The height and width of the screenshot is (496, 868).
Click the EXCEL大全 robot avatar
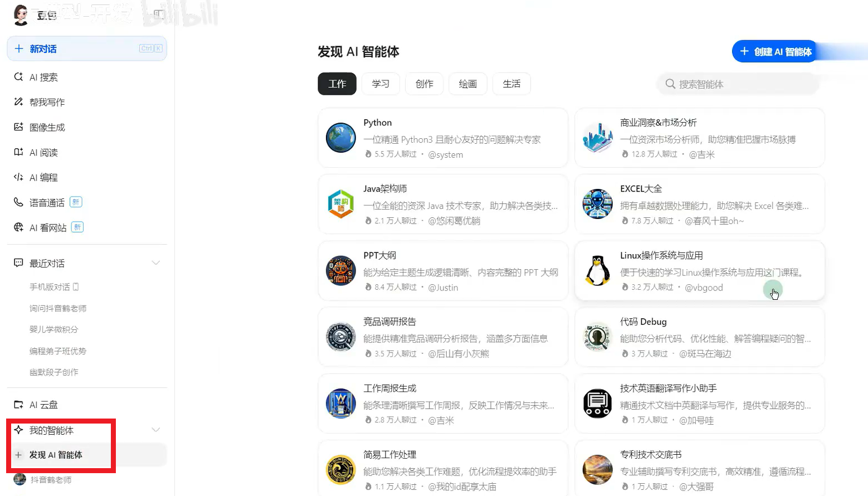pyautogui.click(x=597, y=204)
